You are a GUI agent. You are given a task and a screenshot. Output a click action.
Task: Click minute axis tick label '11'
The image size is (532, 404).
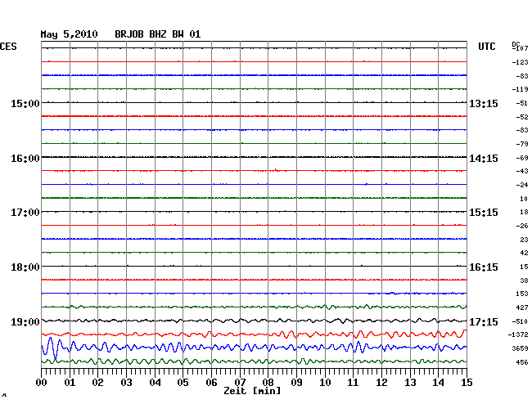(353, 382)
